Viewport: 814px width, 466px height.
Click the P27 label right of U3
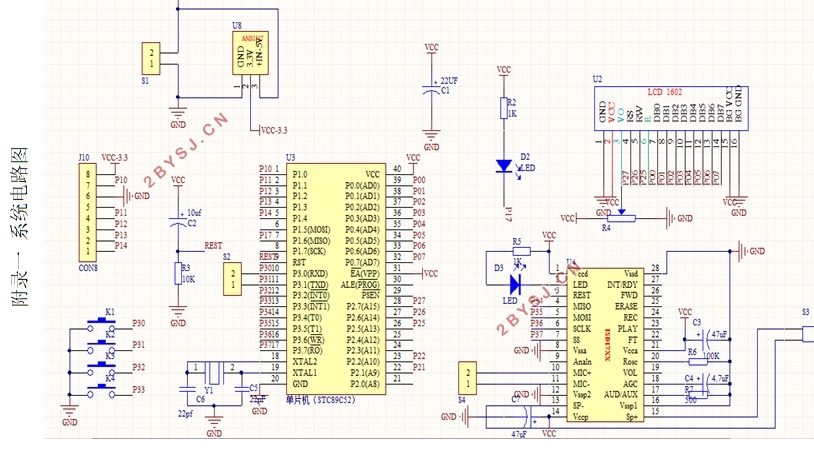[419, 300]
